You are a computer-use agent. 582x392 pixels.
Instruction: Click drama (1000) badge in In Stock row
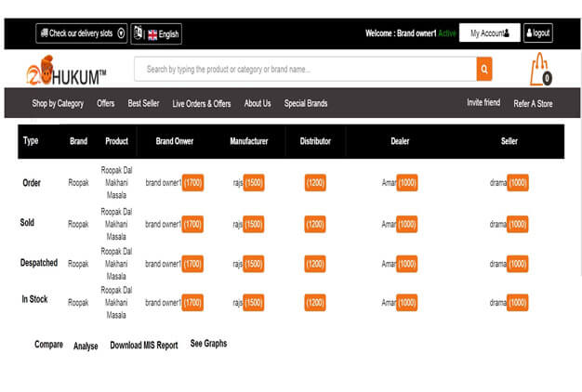coord(518,303)
